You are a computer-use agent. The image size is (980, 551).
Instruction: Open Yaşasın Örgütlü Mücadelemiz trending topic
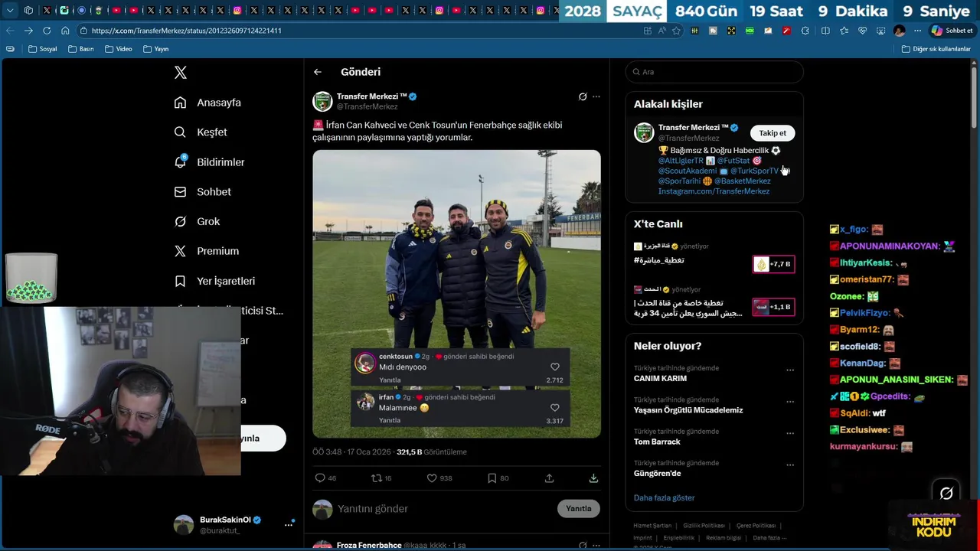(688, 410)
